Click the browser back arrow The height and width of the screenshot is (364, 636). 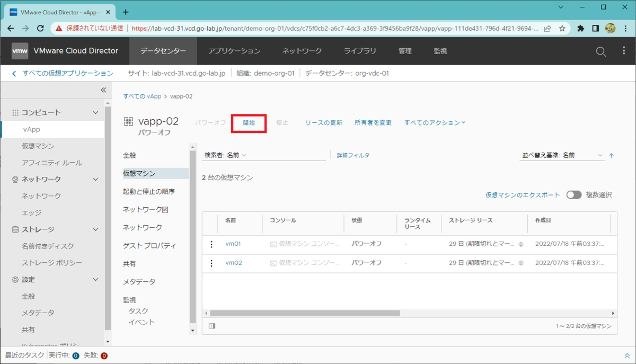pos(11,28)
